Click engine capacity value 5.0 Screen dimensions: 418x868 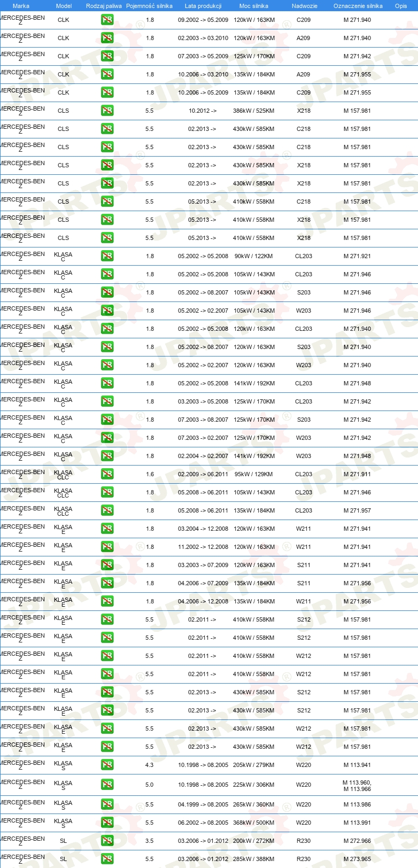click(x=150, y=785)
